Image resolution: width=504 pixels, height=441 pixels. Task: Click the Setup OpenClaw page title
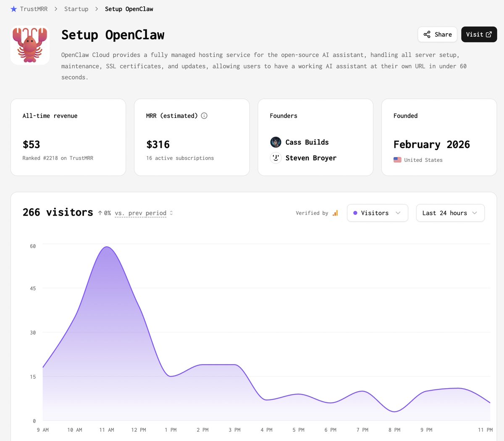point(113,34)
